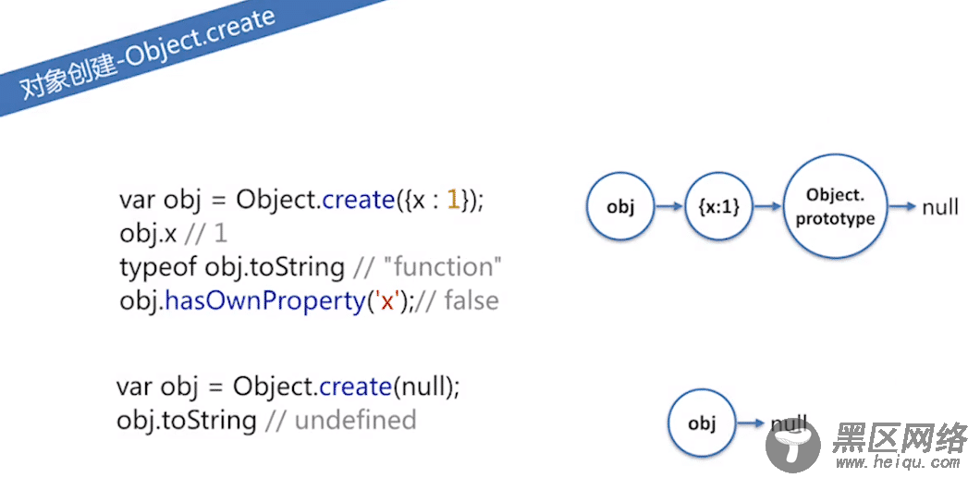Click the line var obj = Object.create({x : 1});
980x478 pixels.
coord(301,202)
